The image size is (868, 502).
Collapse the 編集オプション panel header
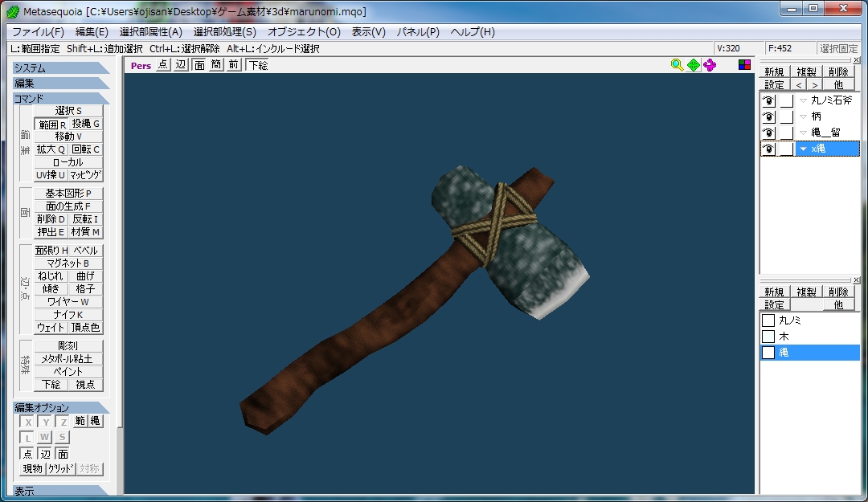(61, 407)
